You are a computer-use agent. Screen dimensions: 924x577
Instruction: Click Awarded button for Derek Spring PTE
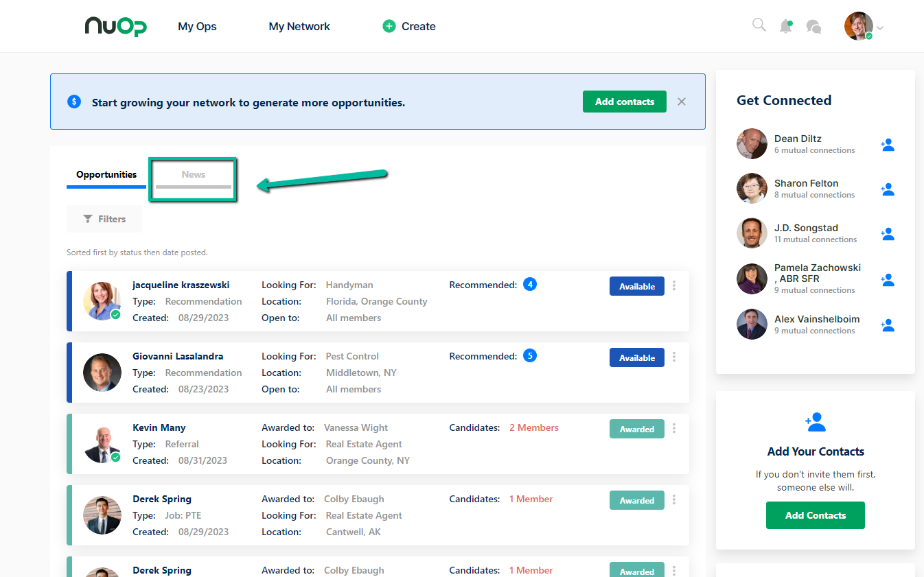click(637, 500)
